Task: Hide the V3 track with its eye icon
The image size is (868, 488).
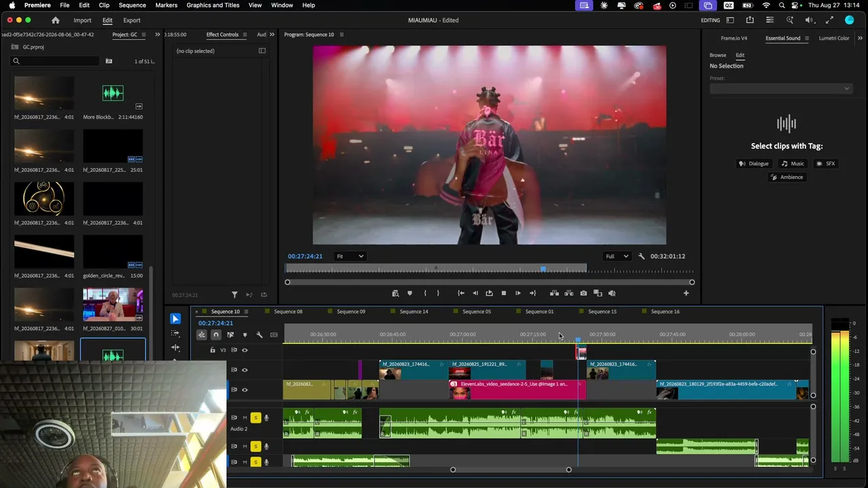Action: tap(245, 350)
